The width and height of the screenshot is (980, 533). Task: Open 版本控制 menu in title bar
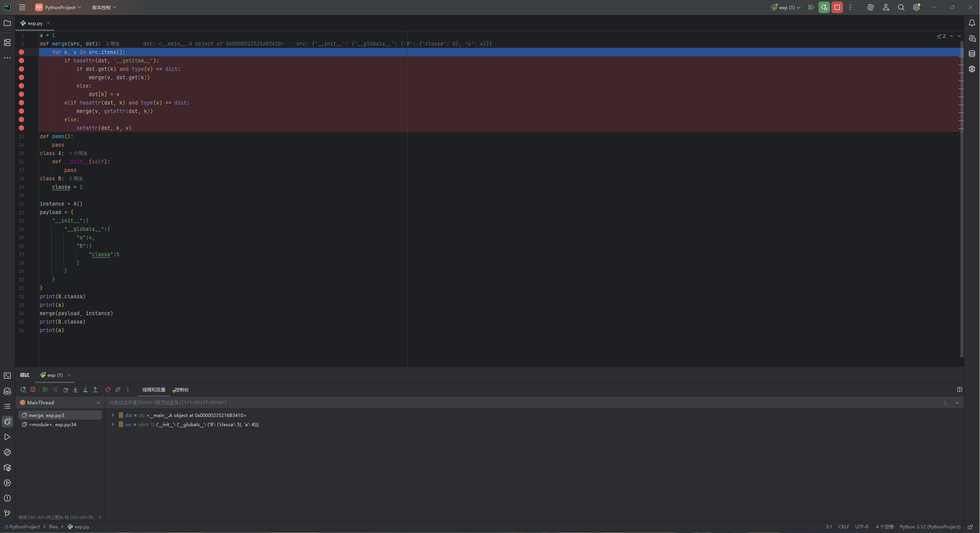coord(104,7)
